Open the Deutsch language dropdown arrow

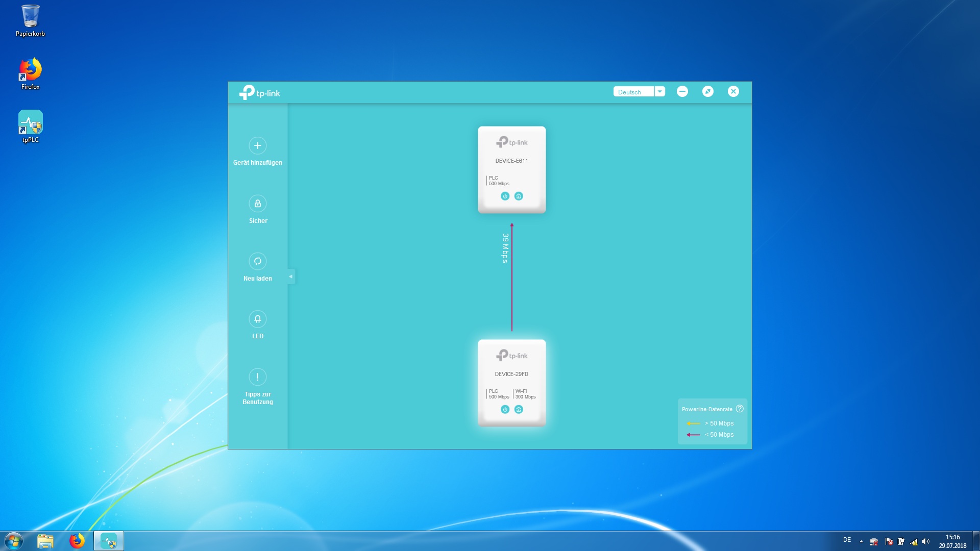pos(659,92)
